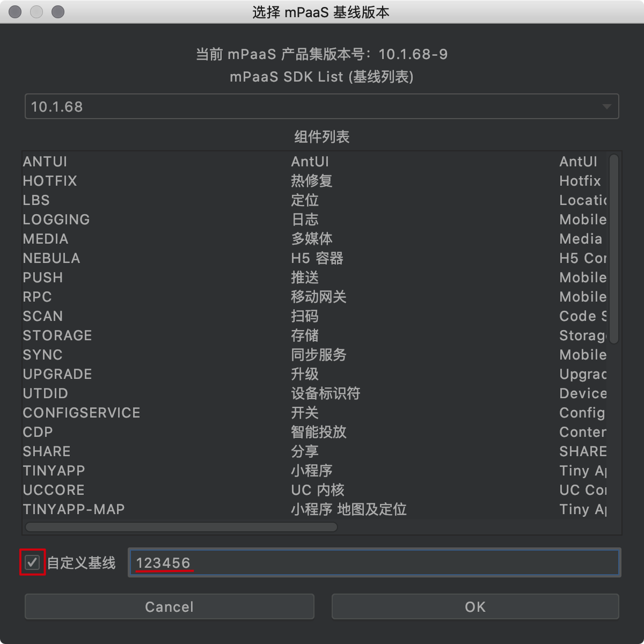This screenshot has width=644, height=644.
Task: Click the 热修复 cell
Action: point(312,181)
